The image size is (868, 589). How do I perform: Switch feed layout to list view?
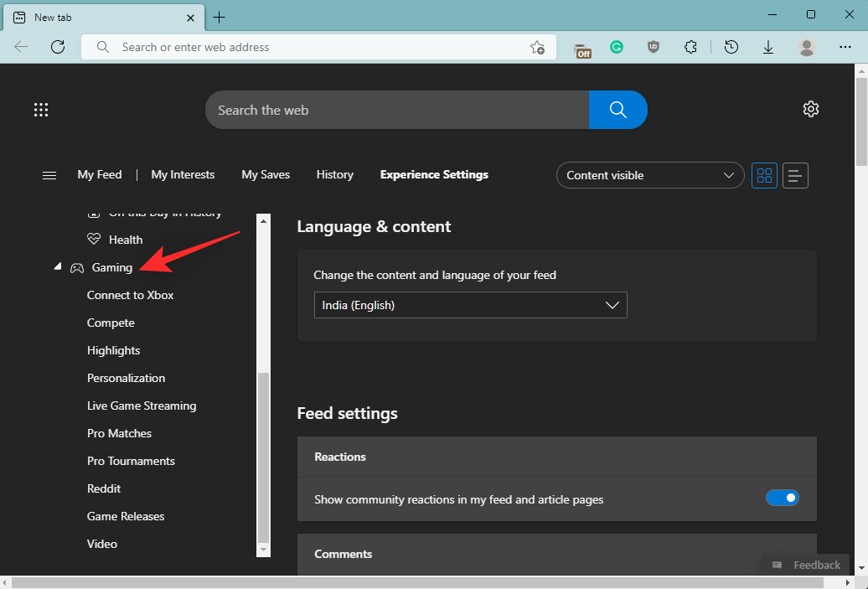tap(794, 175)
